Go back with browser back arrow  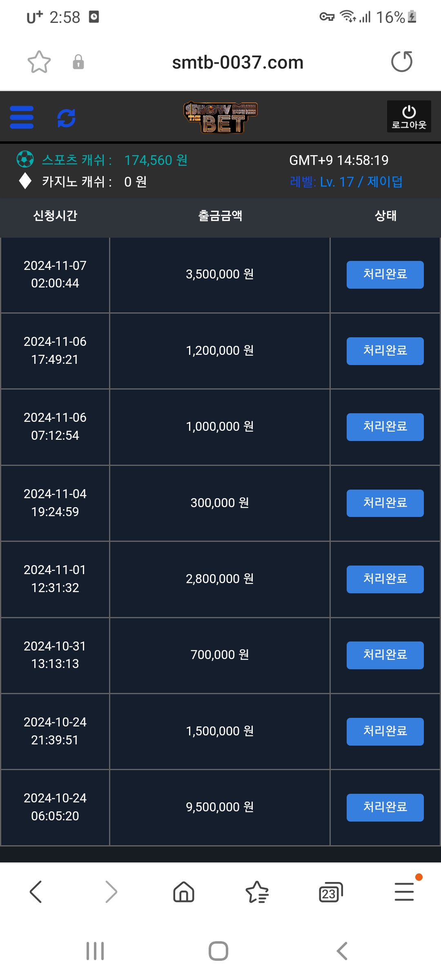(36, 891)
